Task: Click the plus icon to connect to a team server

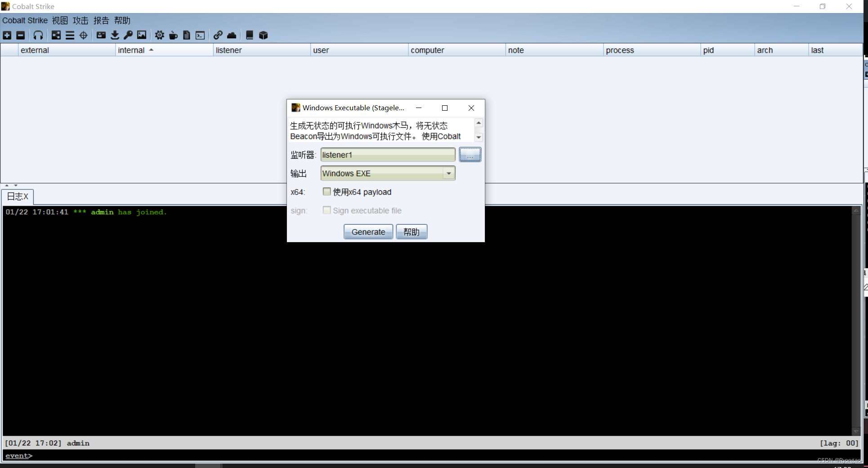Action: (7, 35)
